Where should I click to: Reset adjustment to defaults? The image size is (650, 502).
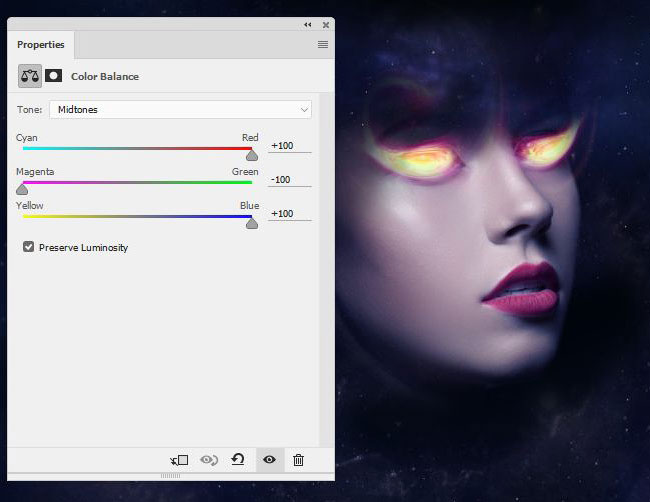click(x=238, y=459)
